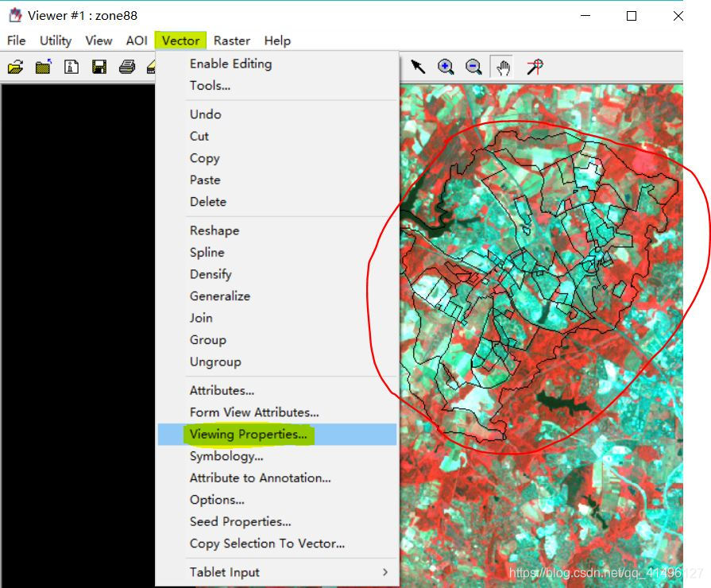Open the AOI menu
The height and width of the screenshot is (588, 711).
[x=137, y=41]
